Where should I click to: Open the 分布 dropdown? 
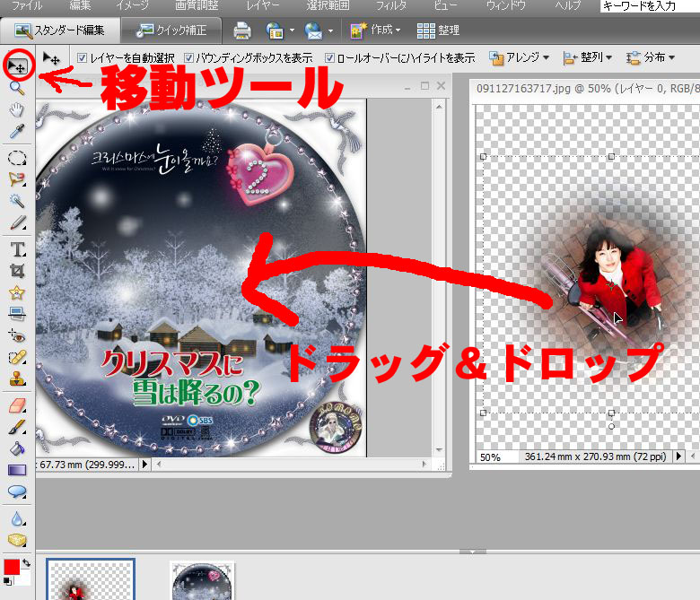(x=650, y=57)
